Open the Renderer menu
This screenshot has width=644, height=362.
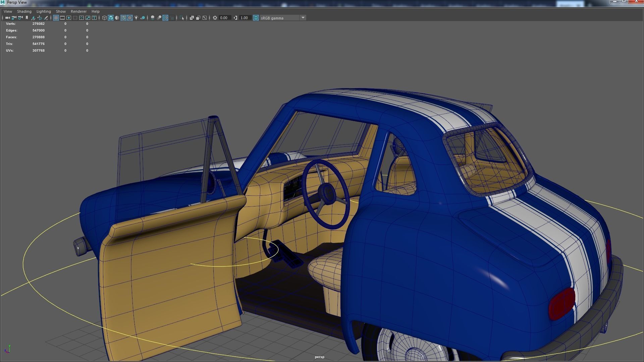[x=78, y=11]
